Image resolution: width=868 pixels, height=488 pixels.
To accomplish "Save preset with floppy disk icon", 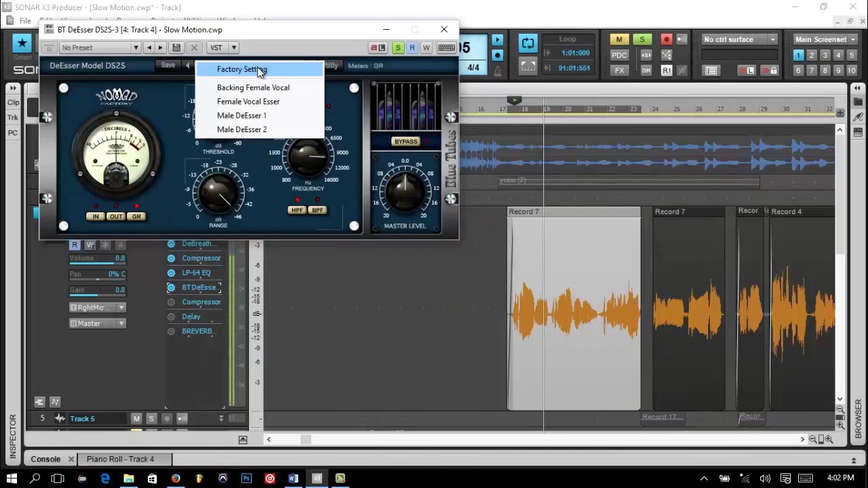I will (176, 47).
